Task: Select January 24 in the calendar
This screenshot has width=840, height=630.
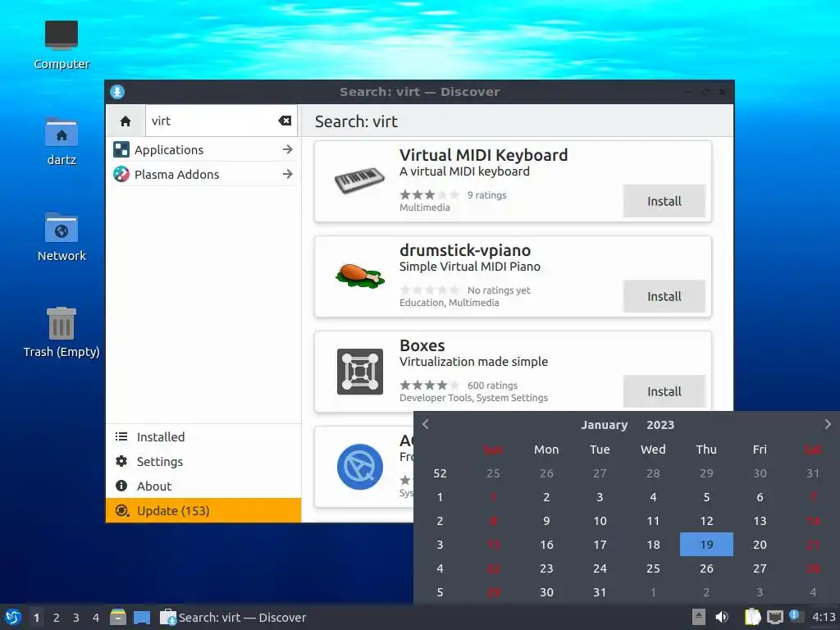Action: tap(600, 568)
